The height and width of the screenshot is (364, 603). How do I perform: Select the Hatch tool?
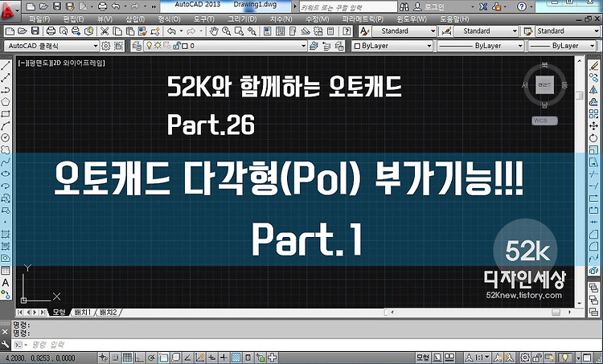click(x=6, y=234)
